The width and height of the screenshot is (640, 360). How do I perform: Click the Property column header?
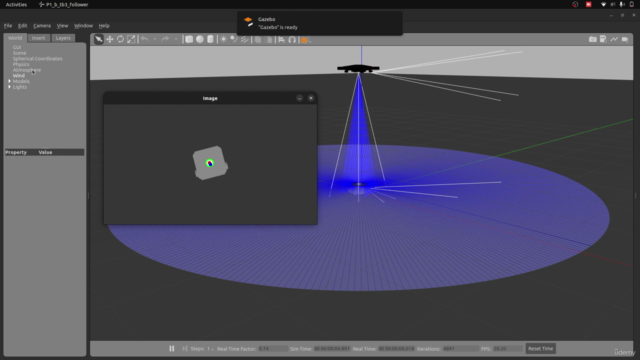(16, 152)
